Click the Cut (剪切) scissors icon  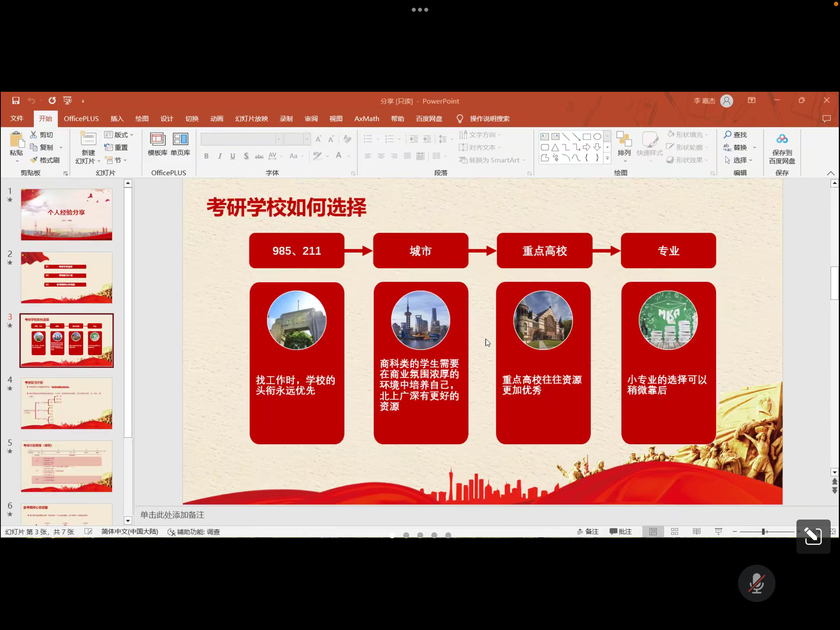pyautogui.click(x=34, y=135)
